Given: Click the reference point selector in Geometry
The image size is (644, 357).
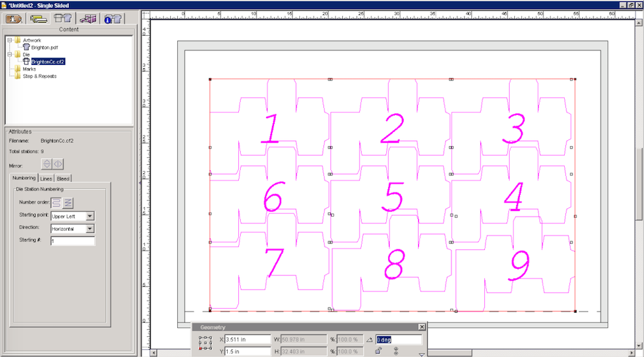Looking at the screenshot, I should [x=206, y=345].
